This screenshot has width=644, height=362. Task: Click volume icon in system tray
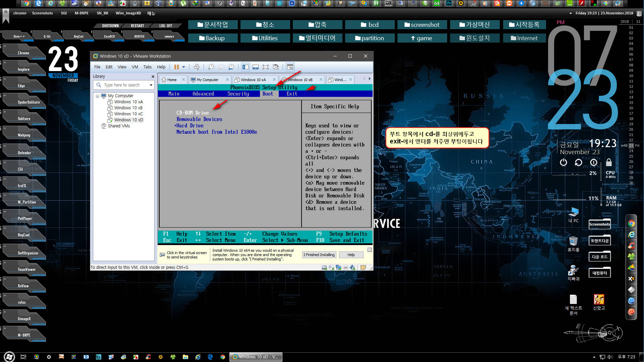point(610,357)
